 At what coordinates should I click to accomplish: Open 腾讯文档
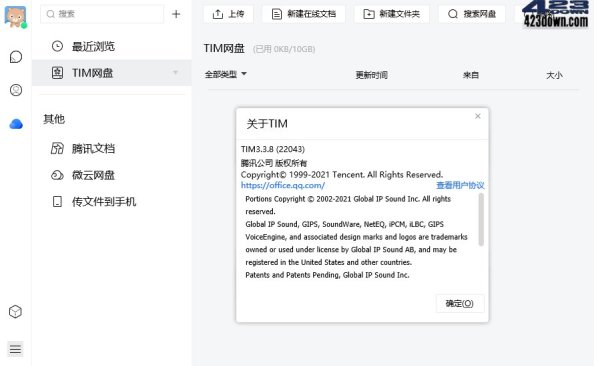pos(112,149)
